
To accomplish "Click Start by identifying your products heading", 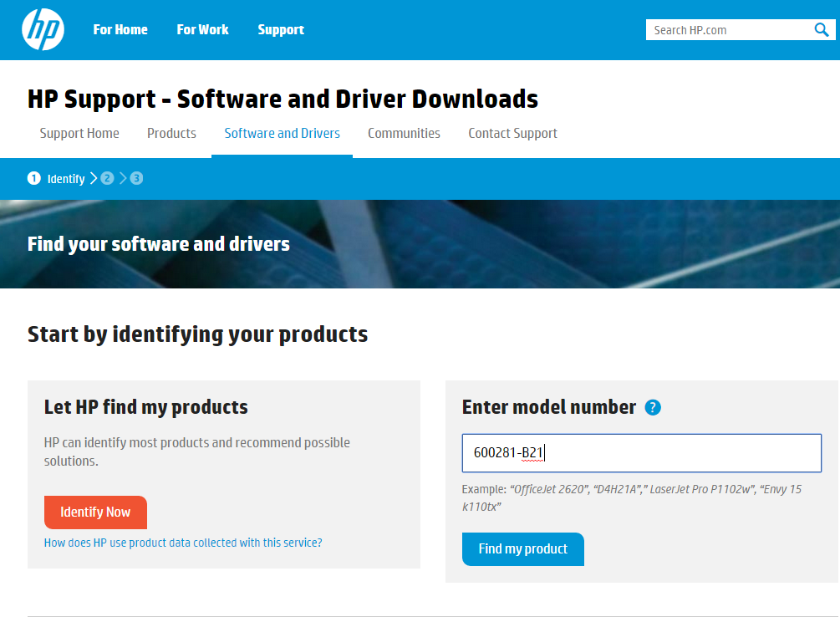I will point(198,334).
